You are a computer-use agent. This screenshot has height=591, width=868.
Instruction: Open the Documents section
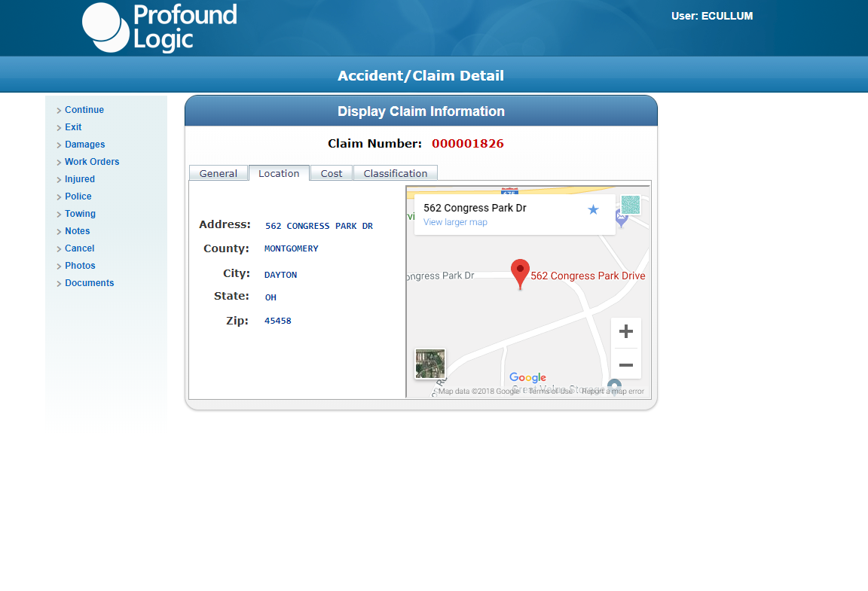[89, 283]
